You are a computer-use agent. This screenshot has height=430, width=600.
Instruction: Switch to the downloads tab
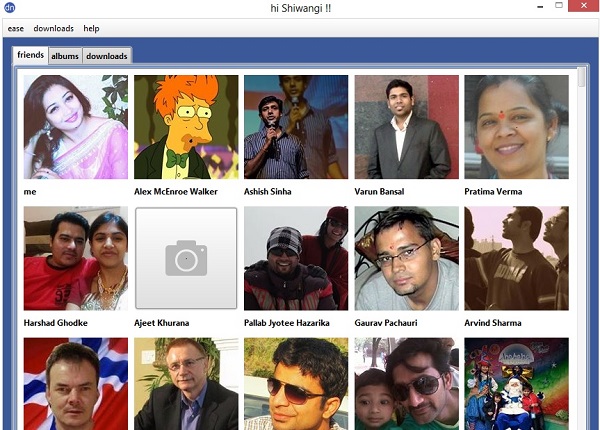tap(107, 56)
